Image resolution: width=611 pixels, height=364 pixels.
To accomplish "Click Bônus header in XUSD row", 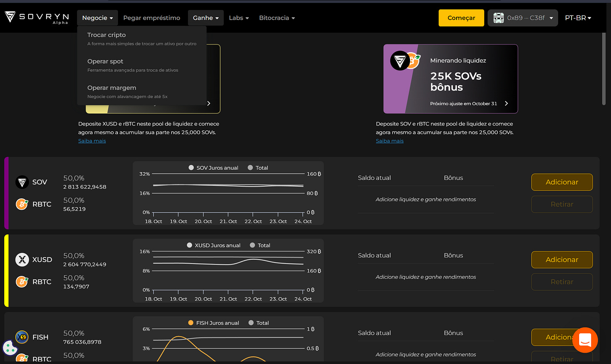I will pyautogui.click(x=453, y=255).
